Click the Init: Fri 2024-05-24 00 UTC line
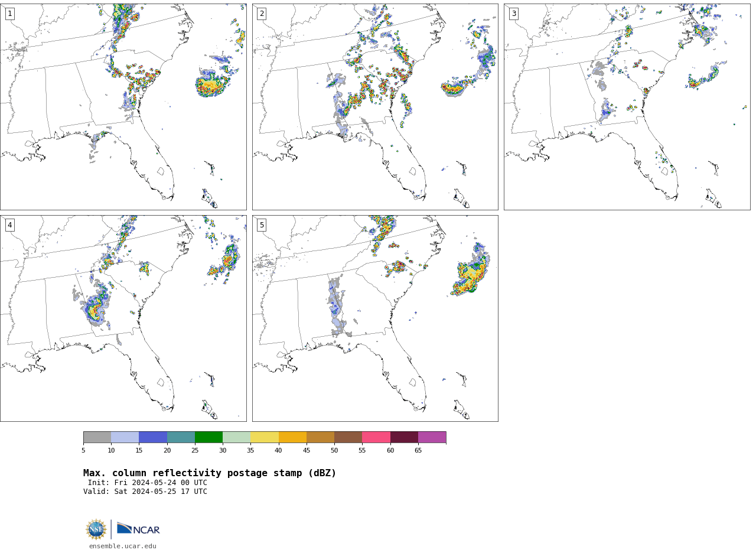The height and width of the screenshot is (553, 756). tap(148, 483)
